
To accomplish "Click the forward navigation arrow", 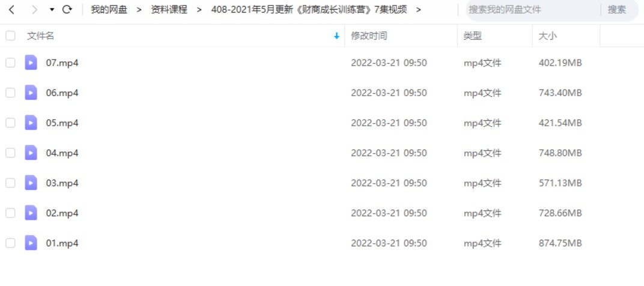I will point(34,10).
